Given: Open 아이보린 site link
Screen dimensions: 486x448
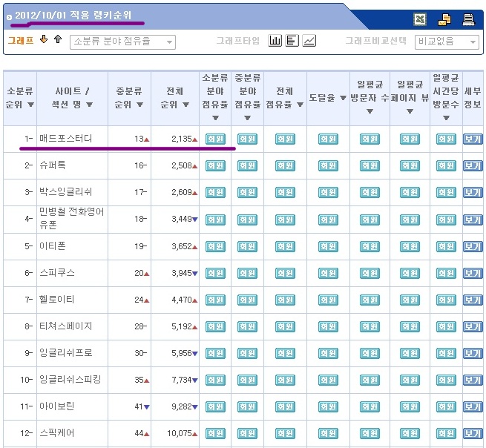Looking at the screenshot, I should (x=56, y=406).
